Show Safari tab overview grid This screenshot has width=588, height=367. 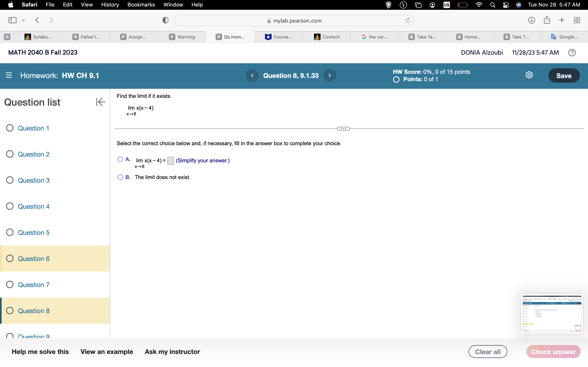click(577, 20)
